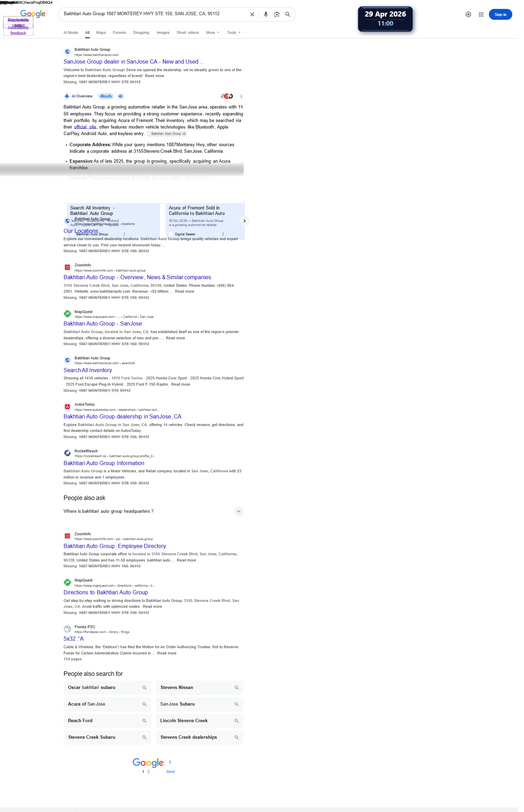The image size is (524, 812).
Task: Open AI Overview source icons cluster
Action: click(227, 96)
